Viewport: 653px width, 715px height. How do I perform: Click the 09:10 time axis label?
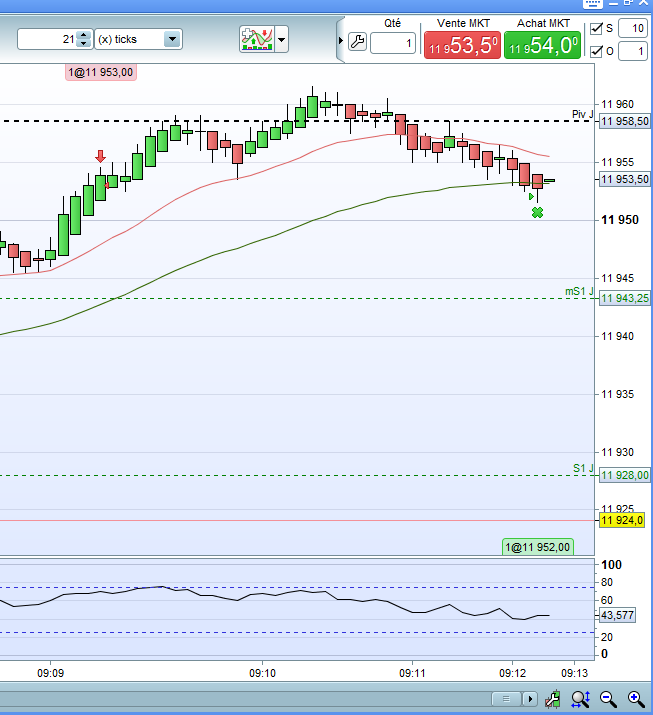(262, 673)
